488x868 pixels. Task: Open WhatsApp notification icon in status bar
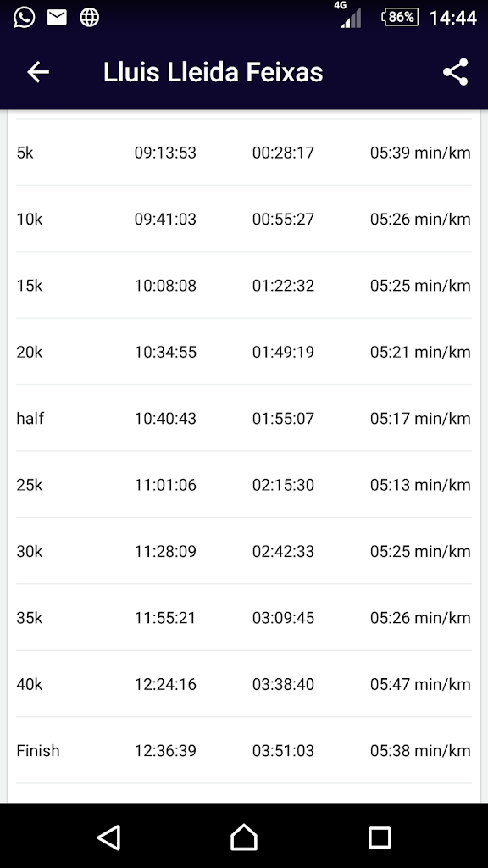click(24, 17)
